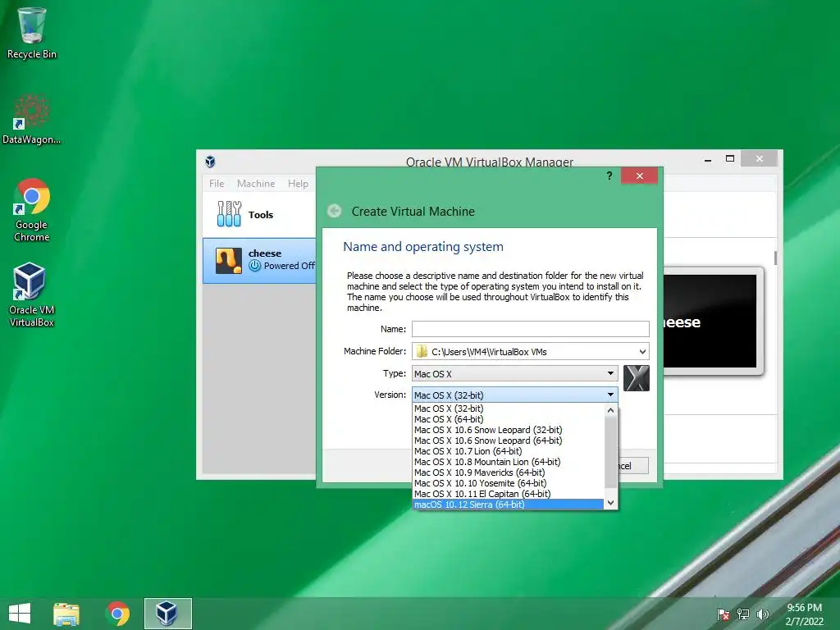Screen dimensions: 840x630
Task: Open the Machine menu in VirtualBox Manager
Action: 256,184
